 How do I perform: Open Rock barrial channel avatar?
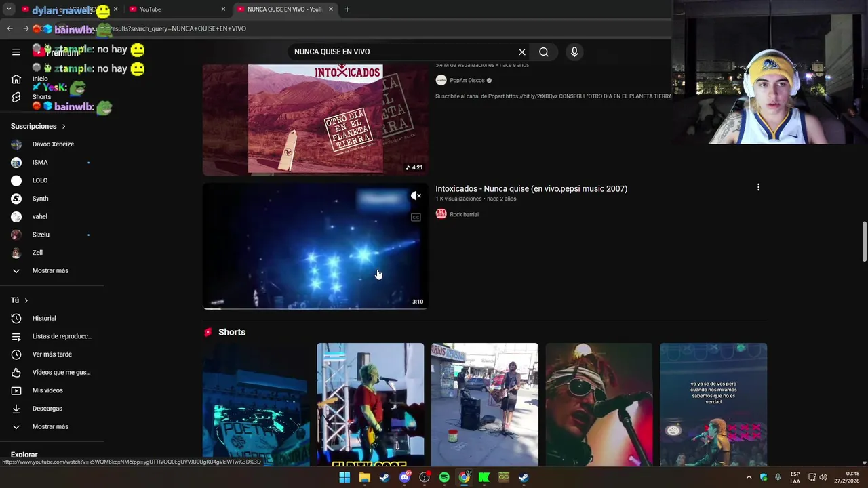(x=441, y=214)
